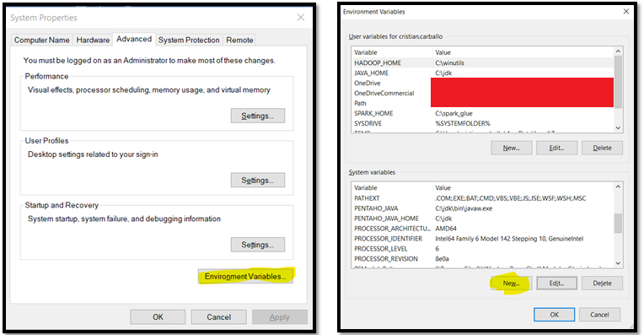The height and width of the screenshot is (335, 644).
Task: Select the PROCESSOR_LEVEL system variable
Action: [x=381, y=249]
